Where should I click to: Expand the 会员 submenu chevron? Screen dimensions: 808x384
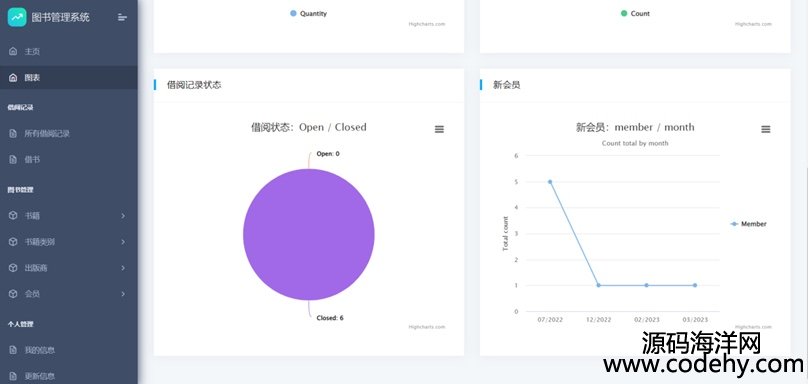(x=123, y=294)
